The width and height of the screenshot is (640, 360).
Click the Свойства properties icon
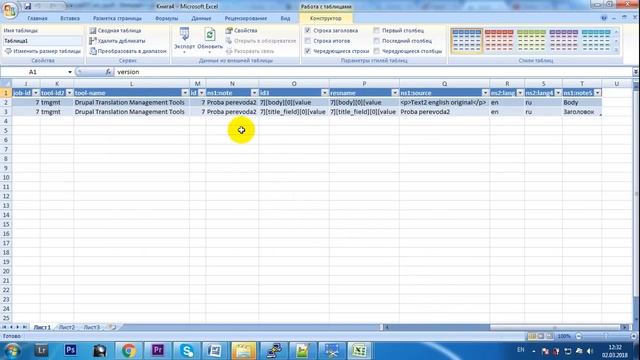tap(229, 31)
